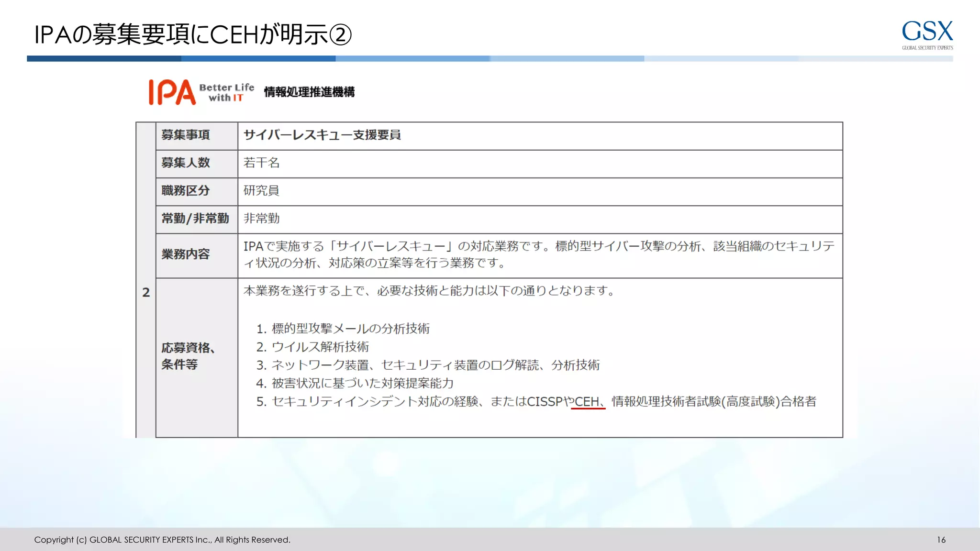Viewport: 980px width, 551px height.
Task: Click the 'Better Life with IT' tagline
Action: coord(226,92)
